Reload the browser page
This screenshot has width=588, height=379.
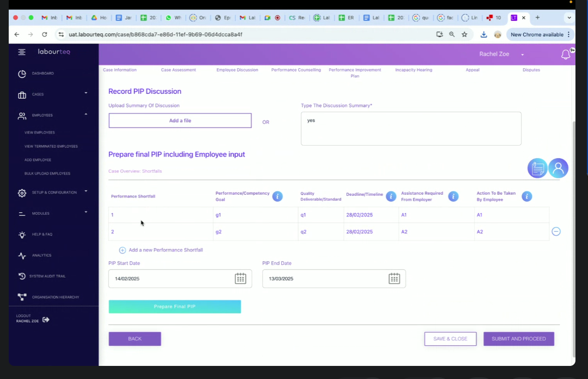(45, 34)
